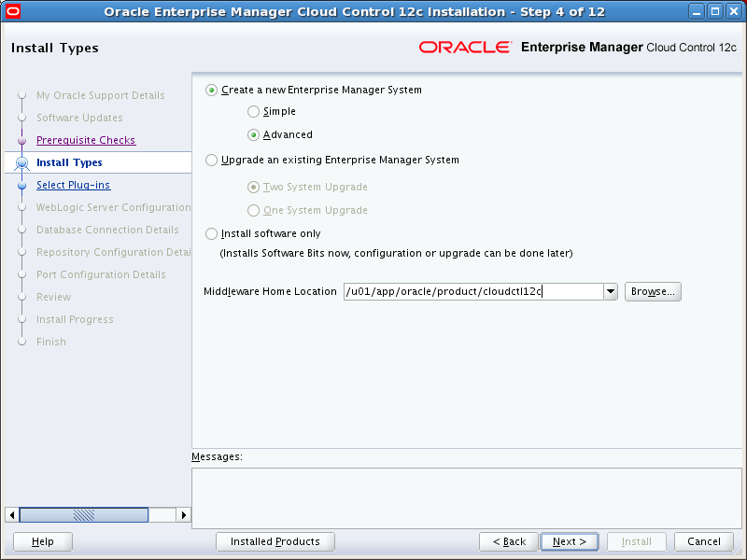Click the Prerequisite Checks step bullet

[x=21, y=141]
